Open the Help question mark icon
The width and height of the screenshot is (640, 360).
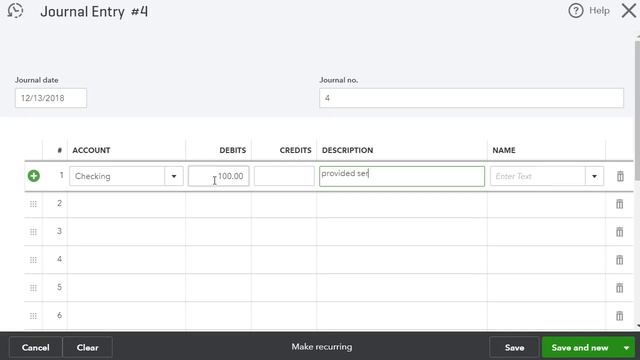click(x=576, y=11)
